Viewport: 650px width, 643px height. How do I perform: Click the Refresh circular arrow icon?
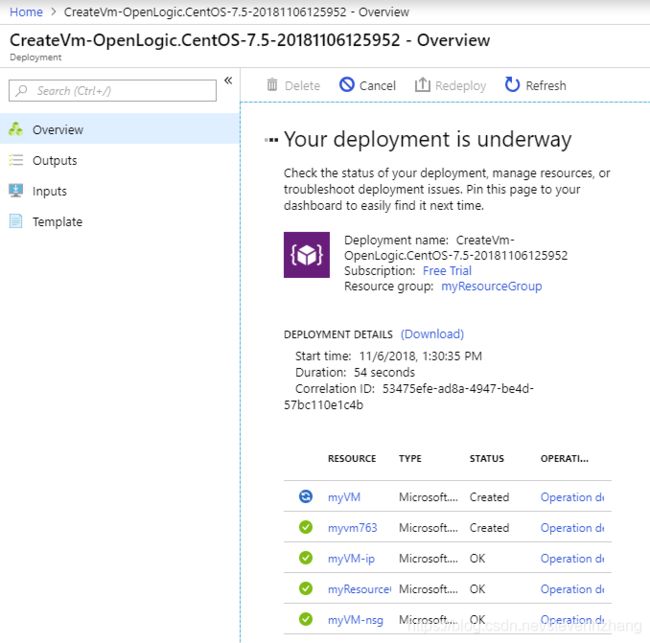point(512,85)
